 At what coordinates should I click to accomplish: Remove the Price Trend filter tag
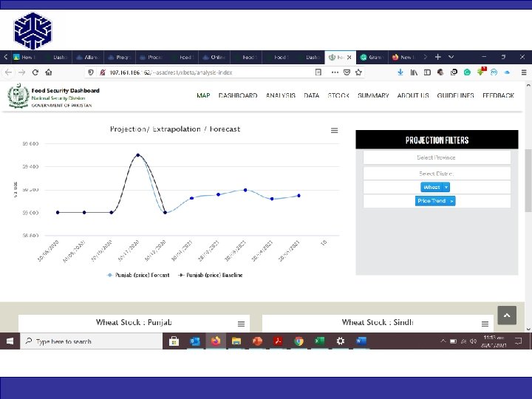451,201
